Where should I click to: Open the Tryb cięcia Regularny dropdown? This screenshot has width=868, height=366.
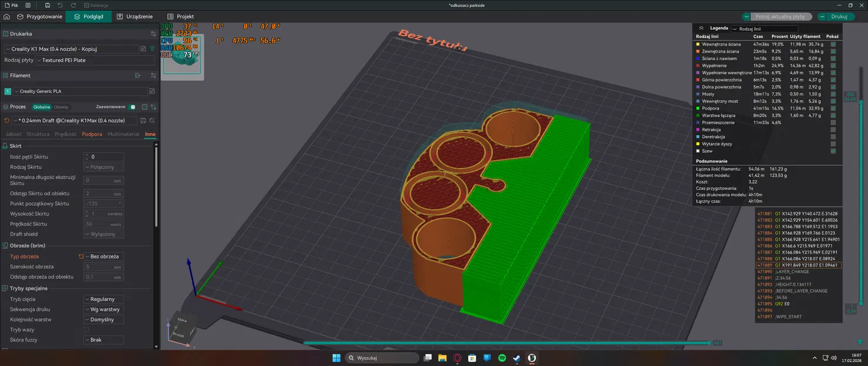pyautogui.click(x=104, y=299)
